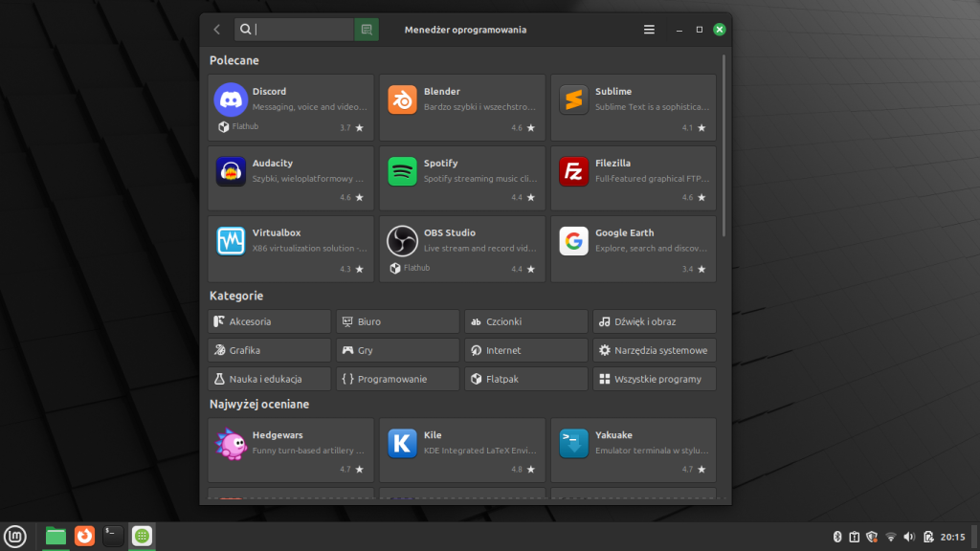
Task: Open the Programowanie category
Action: click(397, 379)
